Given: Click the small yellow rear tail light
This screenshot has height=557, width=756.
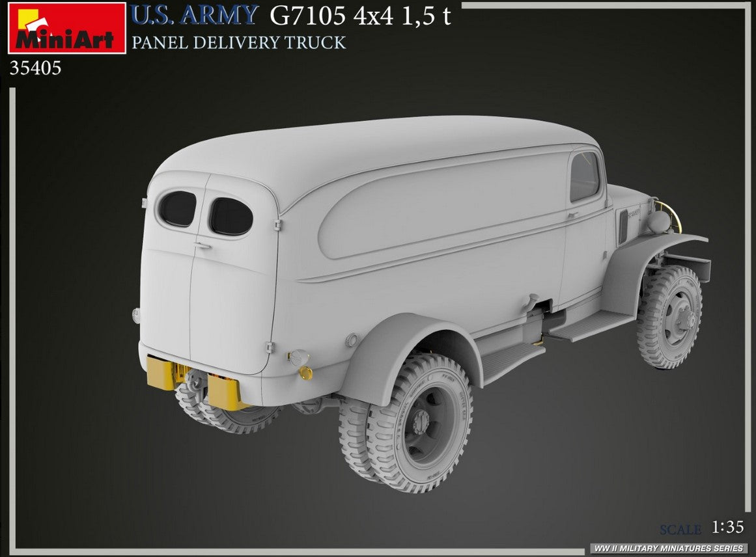Looking at the screenshot, I should click(305, 372).
